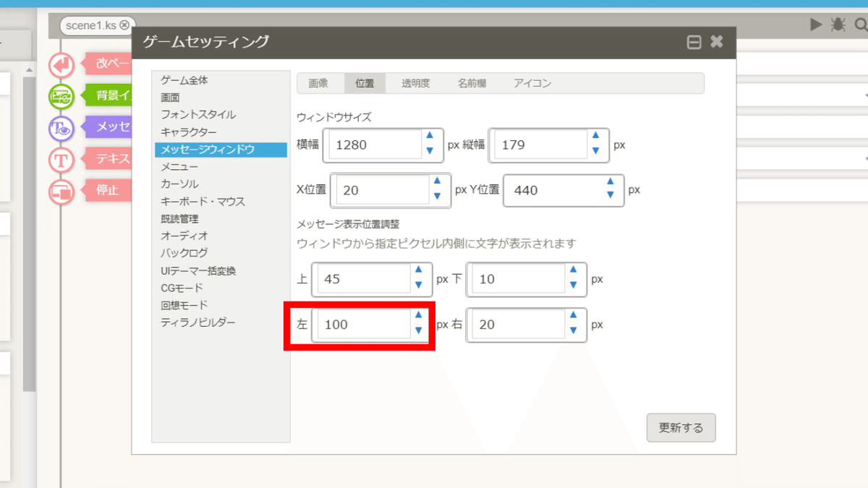Close the scene1.ks tab
This screenshot has height=488, width=868.
(124, 25)
